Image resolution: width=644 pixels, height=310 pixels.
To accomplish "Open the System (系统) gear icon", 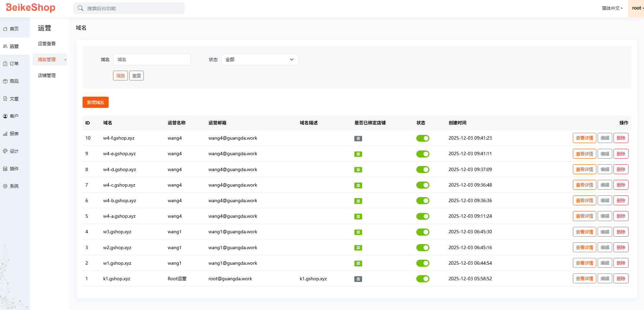I will pos(5,186).
